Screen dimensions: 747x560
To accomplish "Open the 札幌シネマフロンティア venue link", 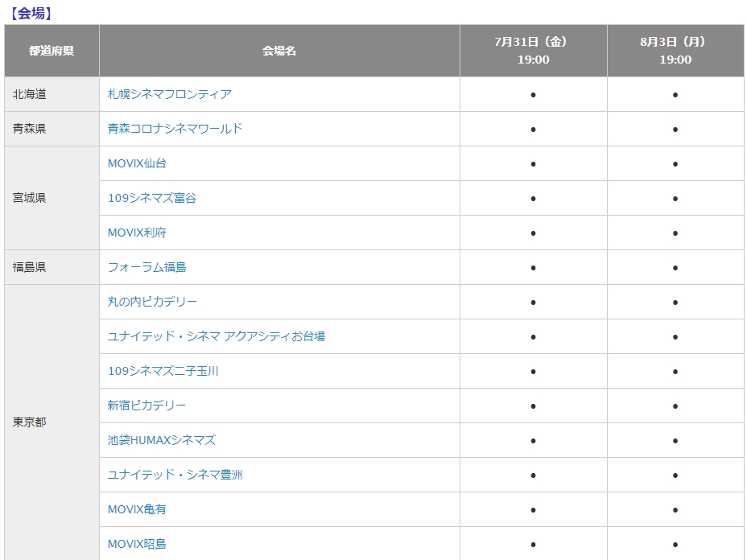I will click(x=170, y=94).
